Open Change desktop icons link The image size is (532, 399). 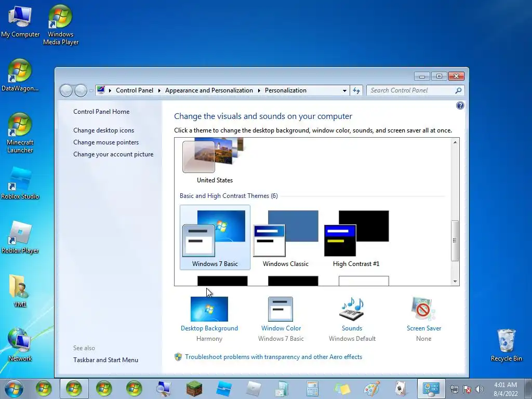(103, 130)
